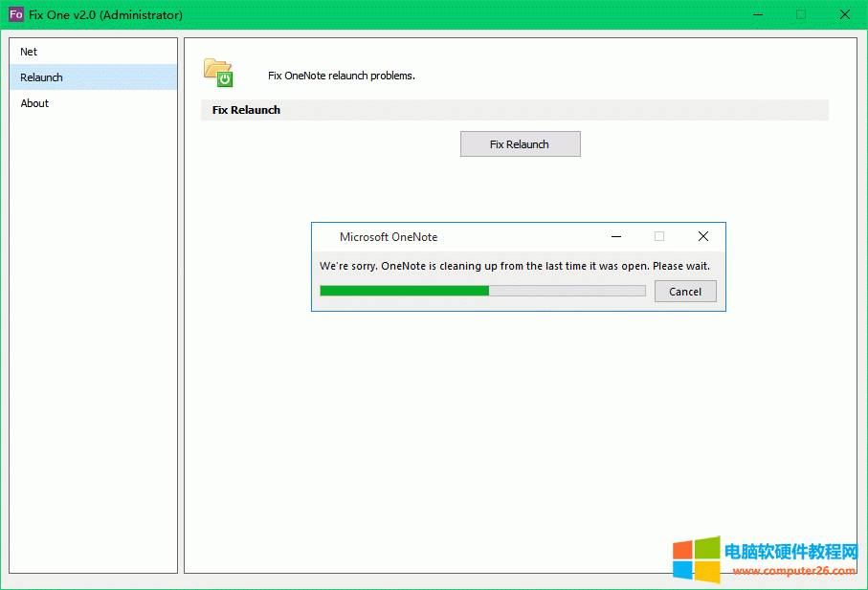
Task: Select the highlighted Relaunch sidebar entry
Action: pos(40,77)
